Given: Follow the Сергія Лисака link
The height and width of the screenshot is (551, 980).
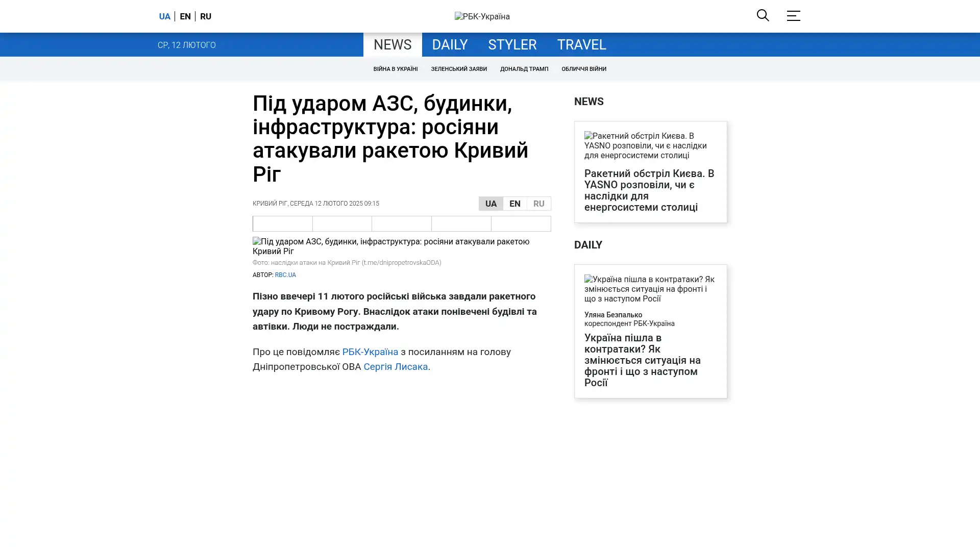Looking at the screenshot, I should point(395,367).
